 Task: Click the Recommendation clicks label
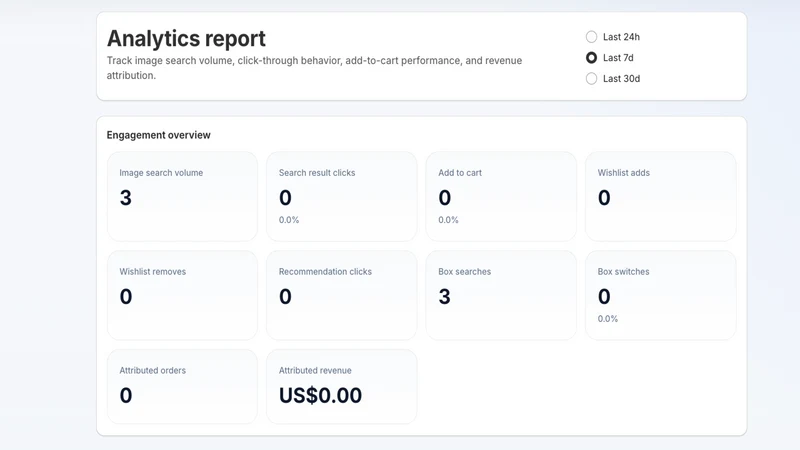325,272
